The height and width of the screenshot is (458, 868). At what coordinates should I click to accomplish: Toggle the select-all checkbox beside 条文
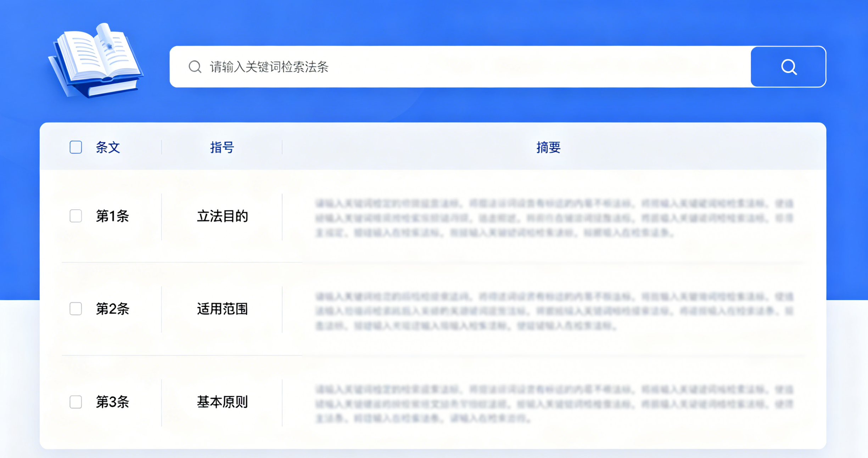click(76, 147)
